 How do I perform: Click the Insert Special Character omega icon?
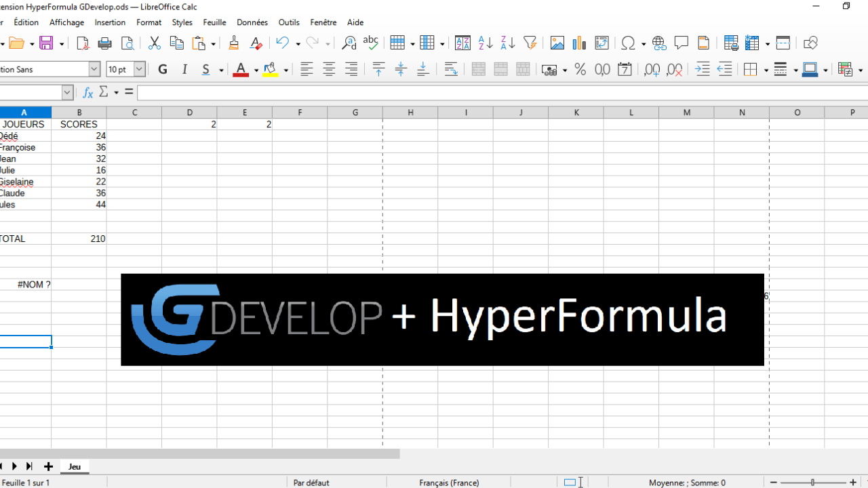tap(627, 43)
